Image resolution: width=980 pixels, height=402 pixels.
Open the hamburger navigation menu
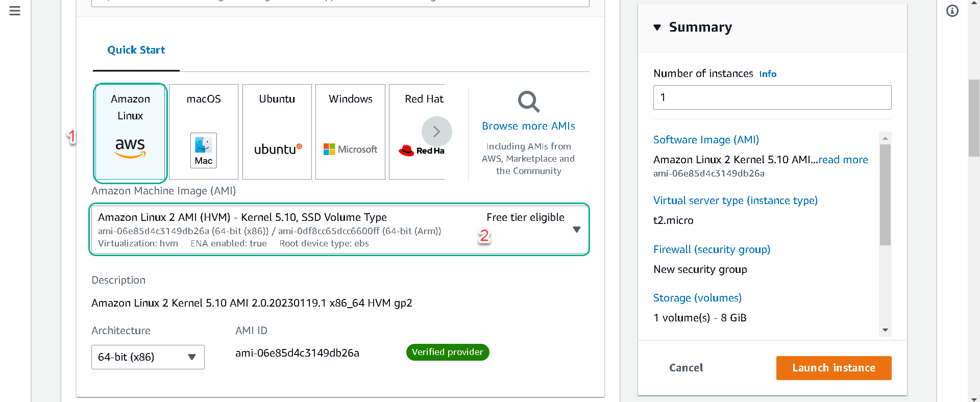tap(15, 11)
